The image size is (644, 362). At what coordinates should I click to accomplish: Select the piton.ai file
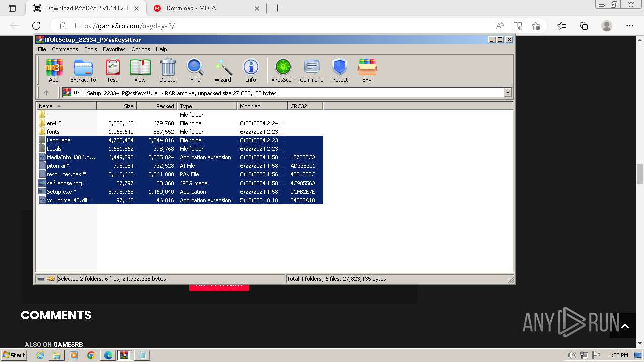click(x=180, y=166)
